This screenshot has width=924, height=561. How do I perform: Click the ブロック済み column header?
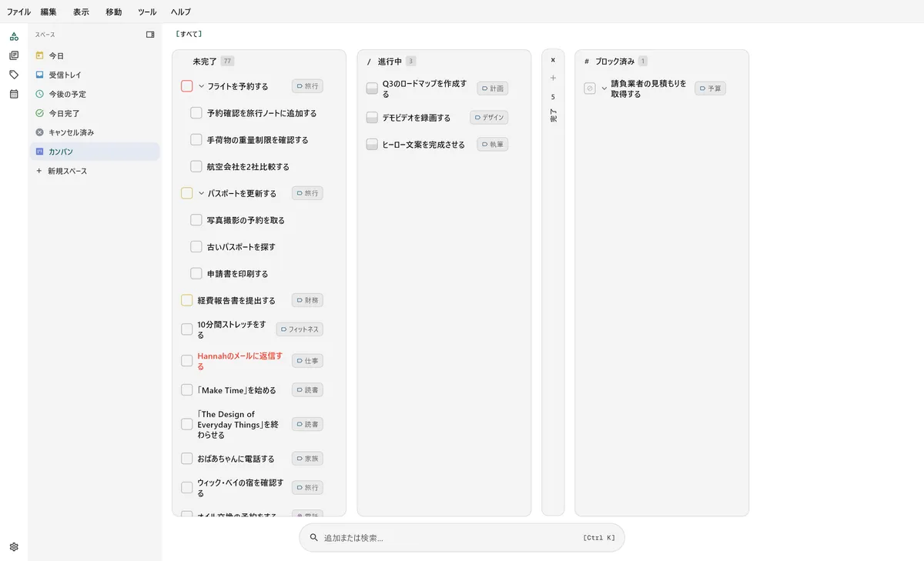(615, 61)
